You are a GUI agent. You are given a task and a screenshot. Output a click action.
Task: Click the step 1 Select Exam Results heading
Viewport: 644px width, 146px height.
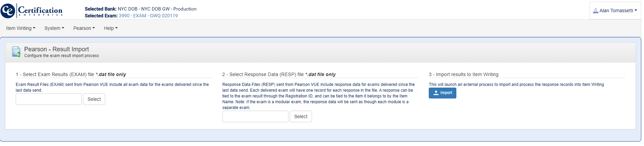71,74
